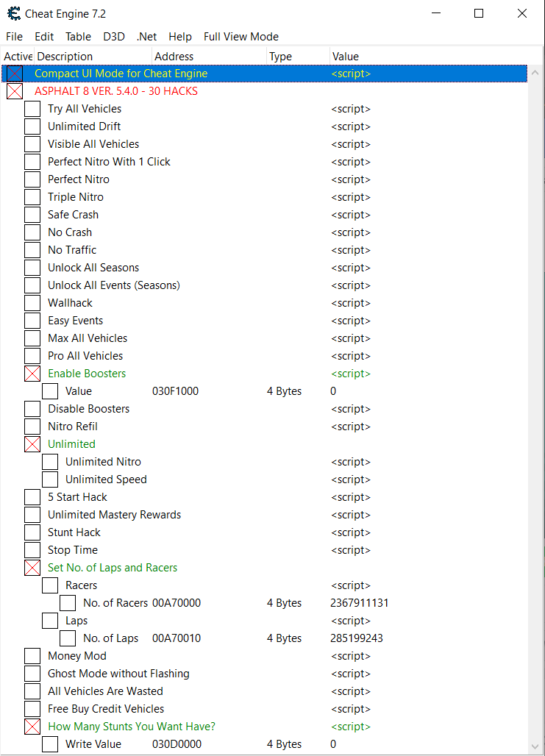Activate Perfect Nitro With 1 Click checkbox

tap(32, 162)
